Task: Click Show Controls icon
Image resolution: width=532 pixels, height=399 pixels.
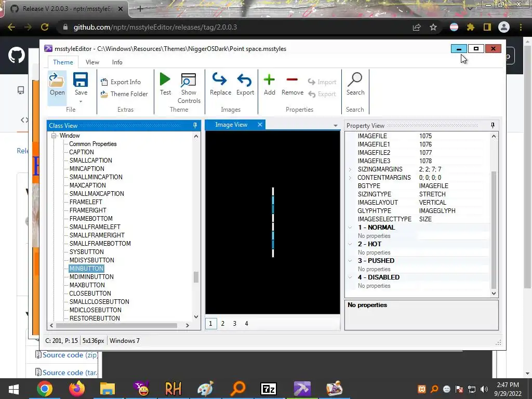Action: click(x=189, y=81)
